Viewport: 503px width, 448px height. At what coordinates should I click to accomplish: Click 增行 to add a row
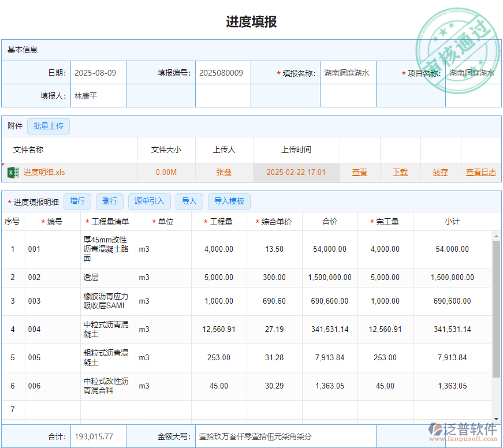pyautogui.click(x=77, y=201)
